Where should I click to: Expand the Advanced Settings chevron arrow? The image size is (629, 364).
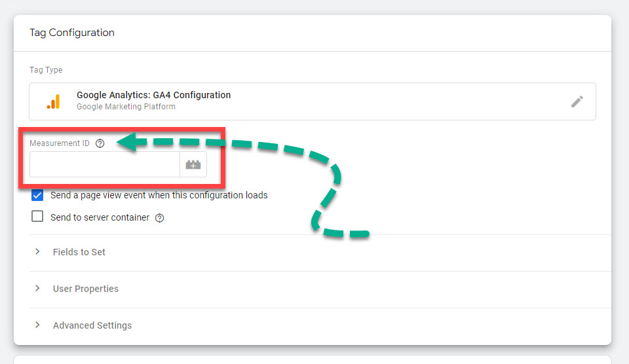(37, 325)
